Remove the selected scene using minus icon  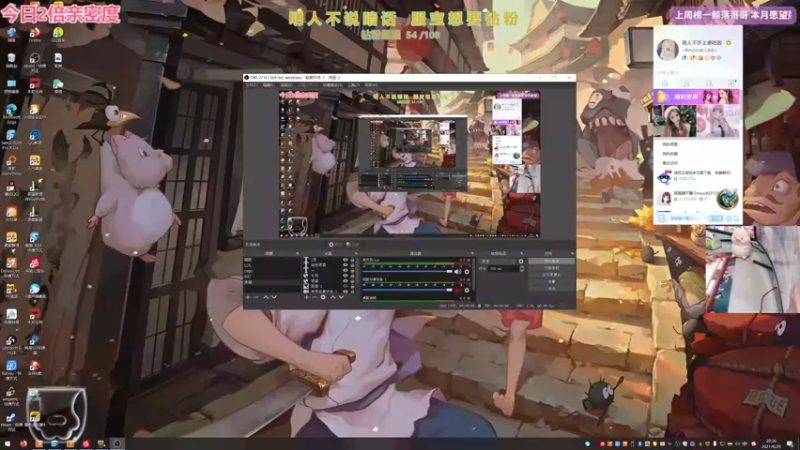tap(256, 297)
